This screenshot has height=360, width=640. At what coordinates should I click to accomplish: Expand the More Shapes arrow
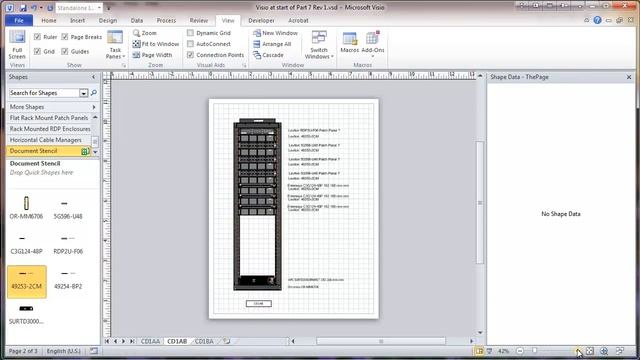click(94, 107)
